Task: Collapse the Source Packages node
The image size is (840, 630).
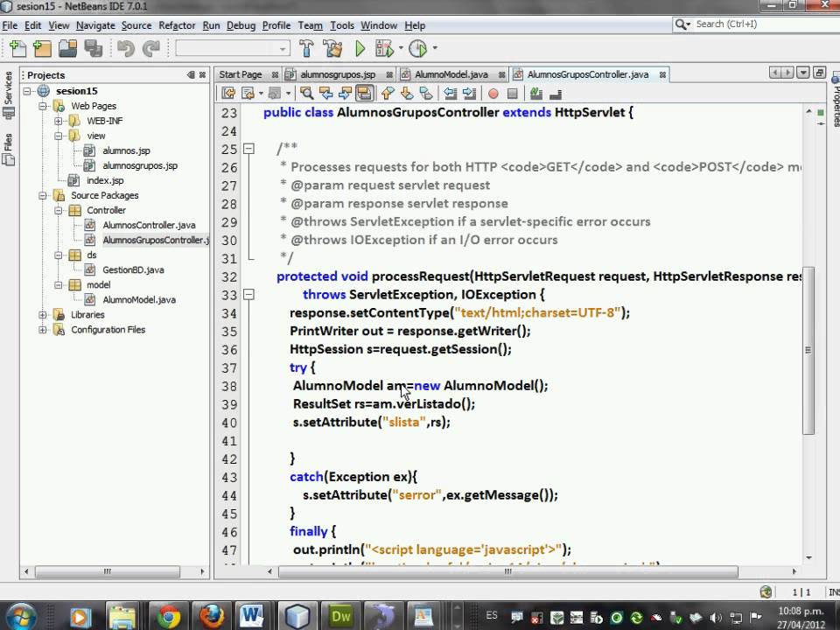Action: [42, 195]
